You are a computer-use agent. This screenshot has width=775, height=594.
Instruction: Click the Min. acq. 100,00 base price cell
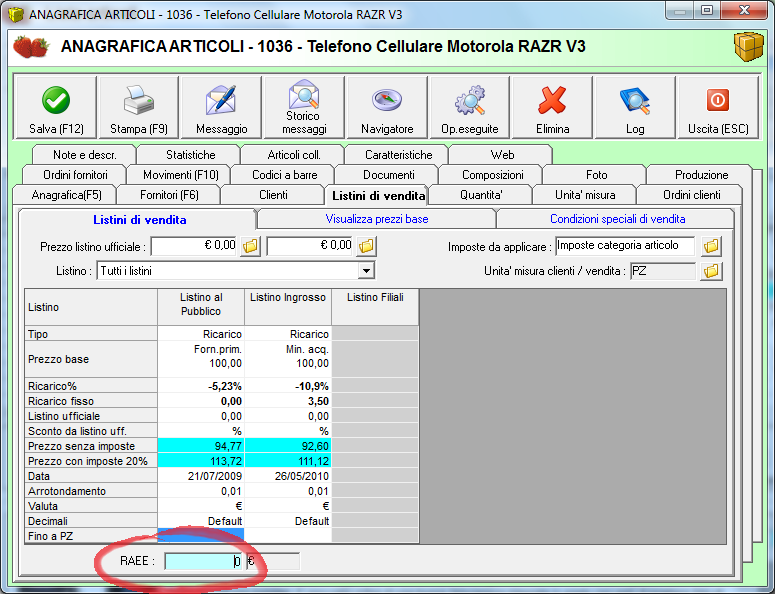288,359
